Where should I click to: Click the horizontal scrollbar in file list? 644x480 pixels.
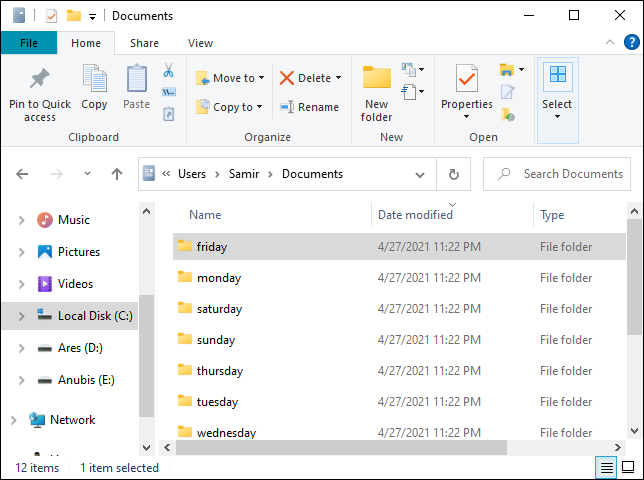341,447
